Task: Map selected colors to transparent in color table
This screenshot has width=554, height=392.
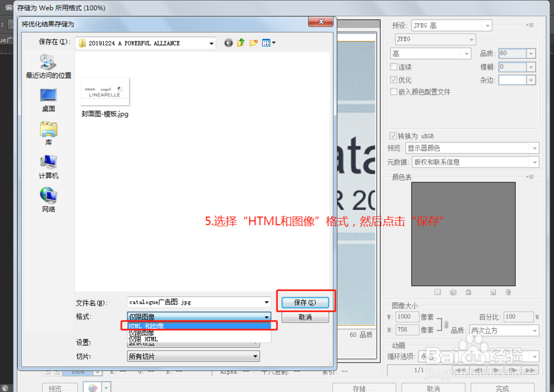Action: point(438,292)
